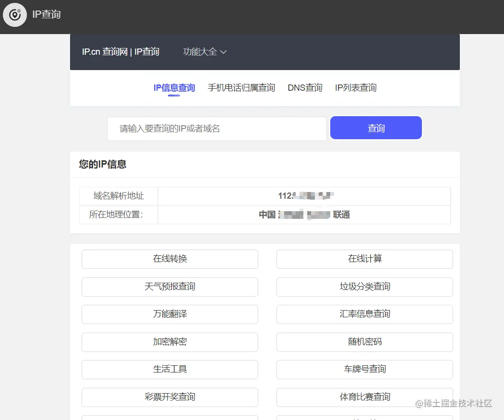Open 汇率信息查询
Screen dimensions: 504x420
[x=364, y=314]
